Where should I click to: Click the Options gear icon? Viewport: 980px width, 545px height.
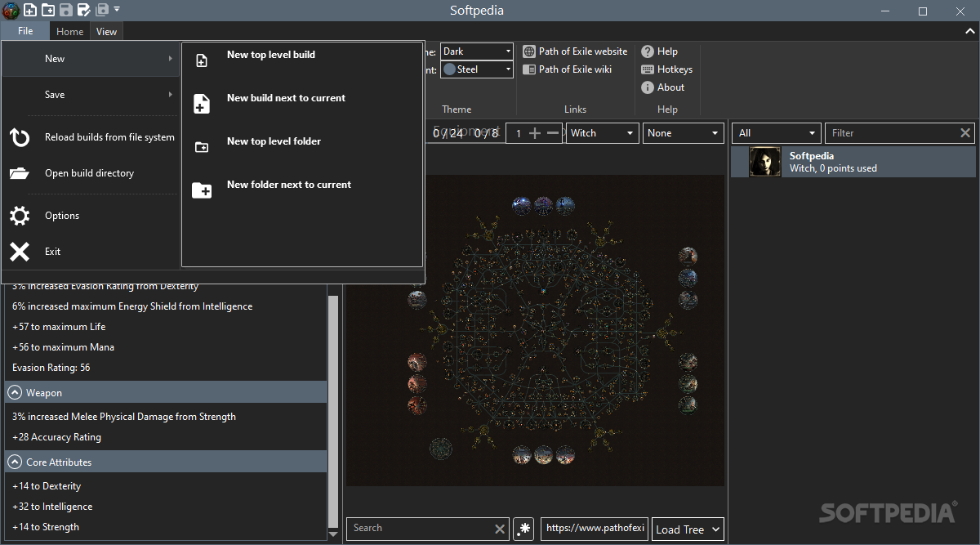point(20,216)
